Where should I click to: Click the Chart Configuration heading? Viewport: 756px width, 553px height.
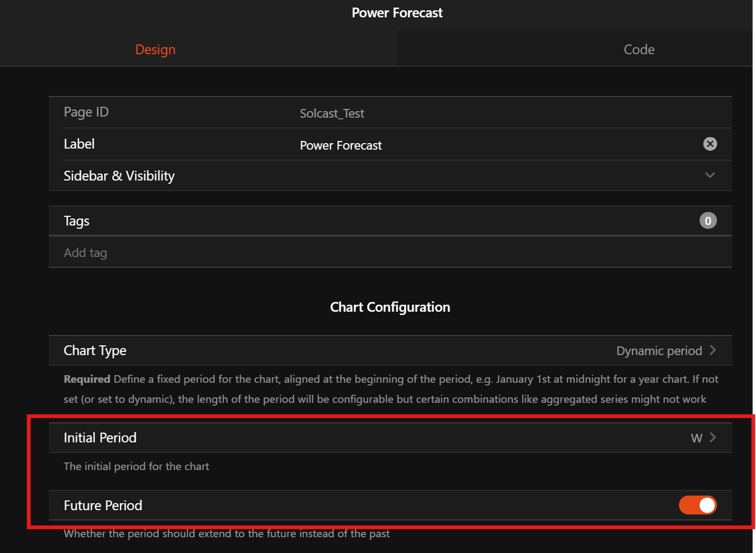[390, 307]
